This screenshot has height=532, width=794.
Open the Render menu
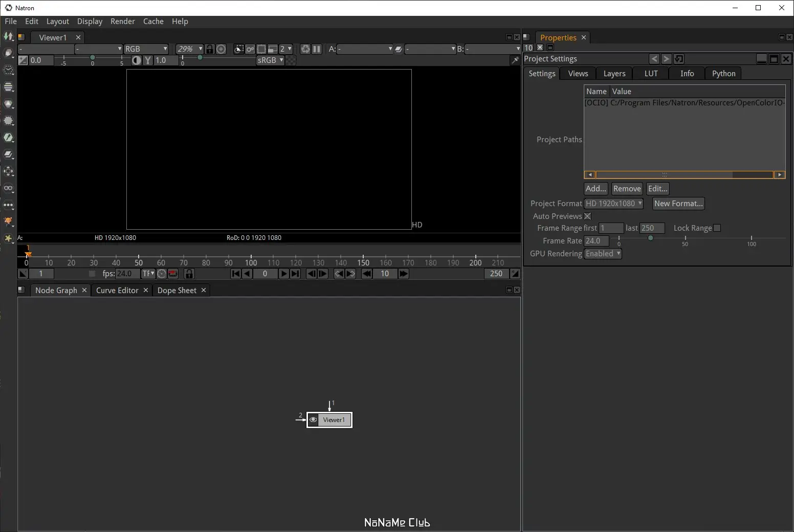tap(123, 21)
